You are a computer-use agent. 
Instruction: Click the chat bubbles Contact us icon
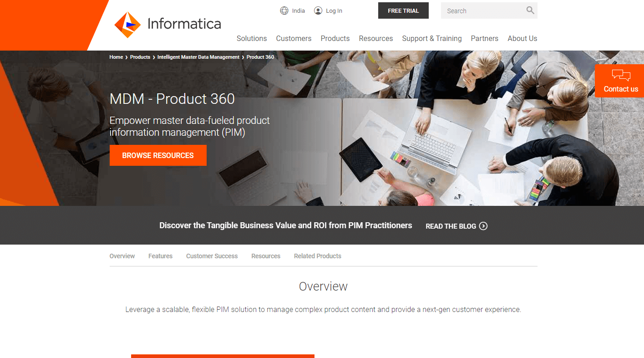pyautogui.click(x=621, y=75)
